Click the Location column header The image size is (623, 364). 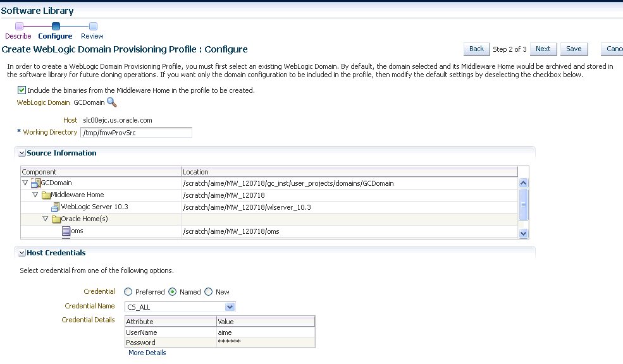(x=350, y=172)
